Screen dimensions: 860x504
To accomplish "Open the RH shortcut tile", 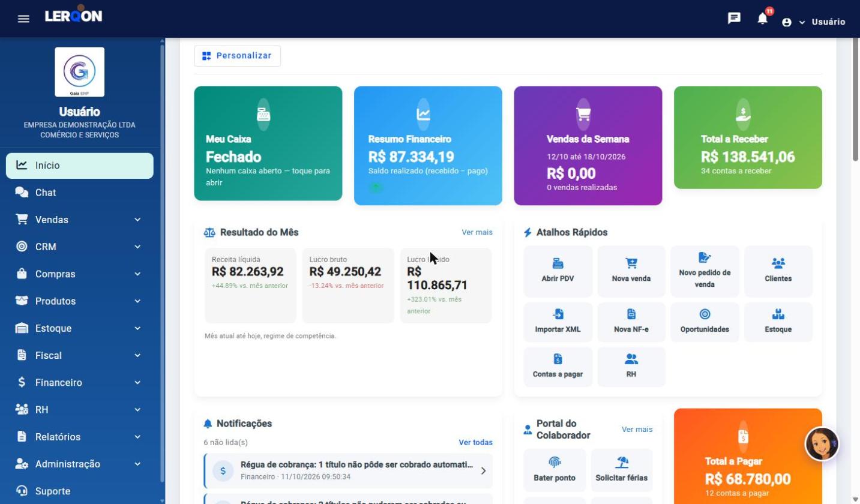I will tap(631, 367).
